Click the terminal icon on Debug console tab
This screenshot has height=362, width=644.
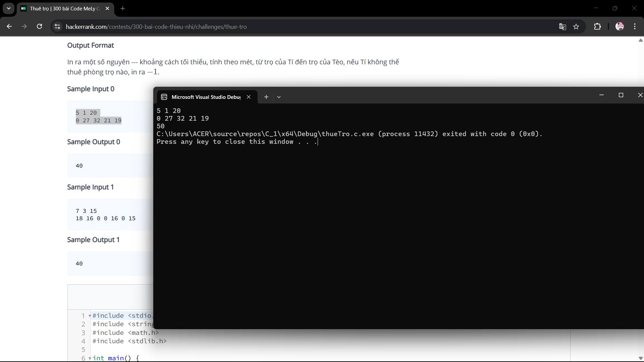(x=164, y=97)
